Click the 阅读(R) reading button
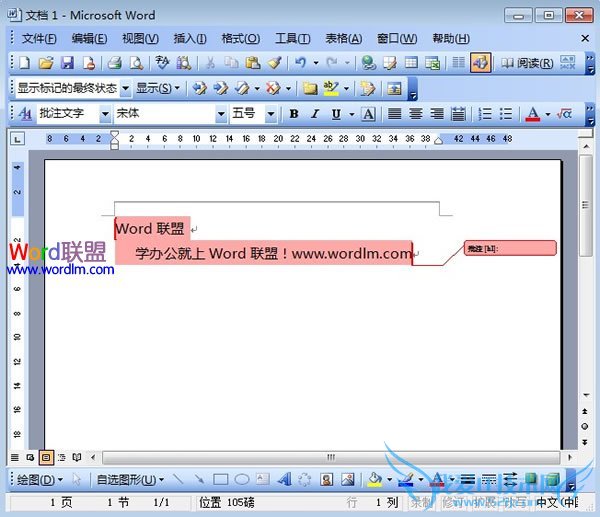The width and height of the screenshot is (600, 517). pyautogui.click(x=527, y=63)
